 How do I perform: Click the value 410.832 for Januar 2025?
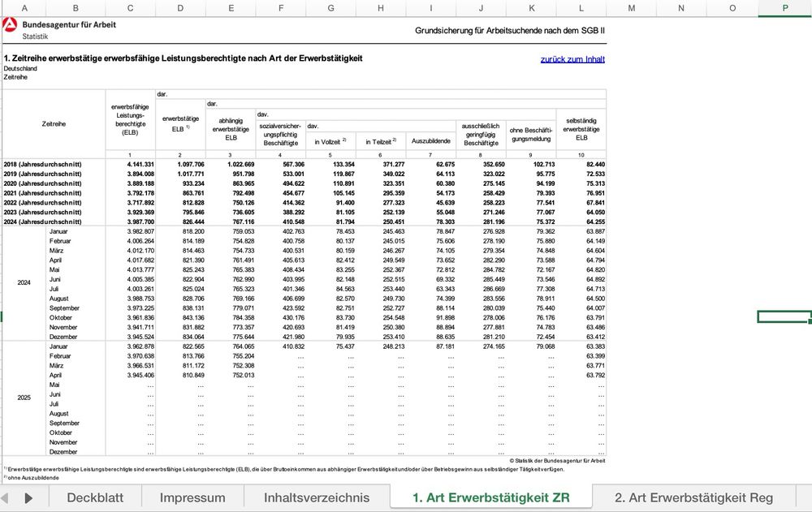click(293, 346)
